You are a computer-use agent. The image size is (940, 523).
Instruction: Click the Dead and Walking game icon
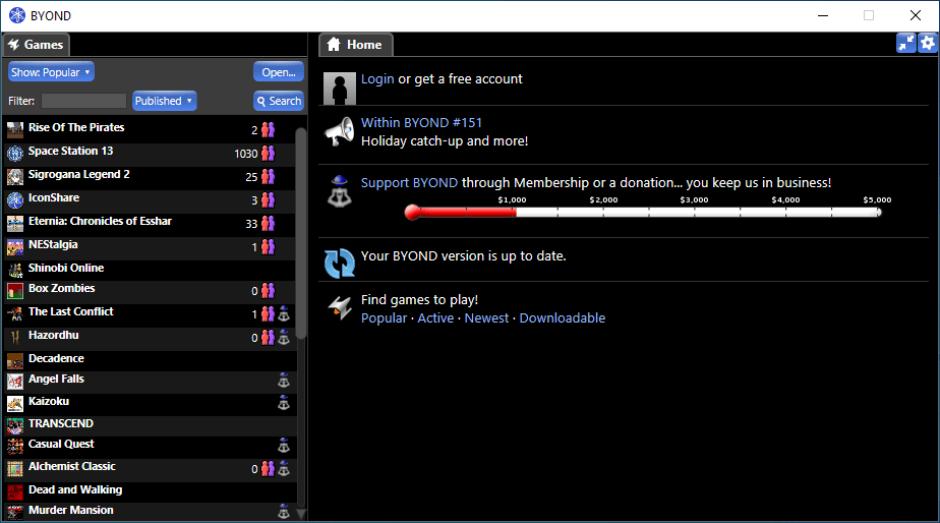point(15,492)
